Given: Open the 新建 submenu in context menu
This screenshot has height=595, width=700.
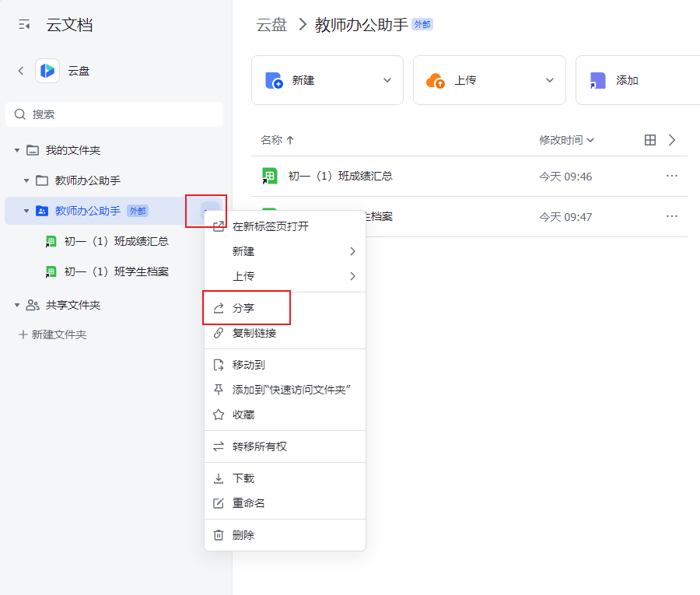Looking at the screenshot, I should pos(285,251).
